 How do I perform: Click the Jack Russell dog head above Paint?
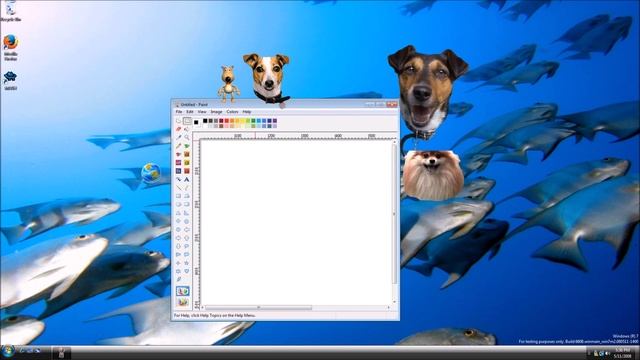click(267, 78)
